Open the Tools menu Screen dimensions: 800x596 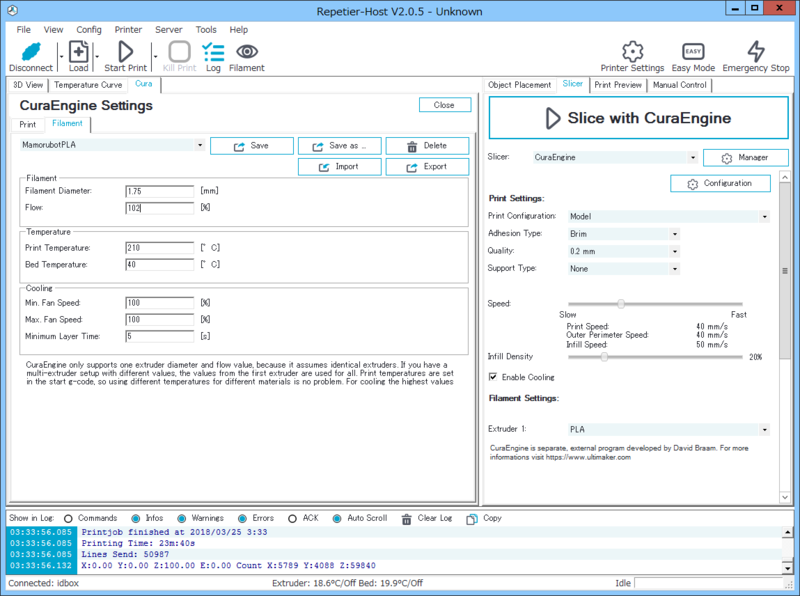[x=206, y=30]
